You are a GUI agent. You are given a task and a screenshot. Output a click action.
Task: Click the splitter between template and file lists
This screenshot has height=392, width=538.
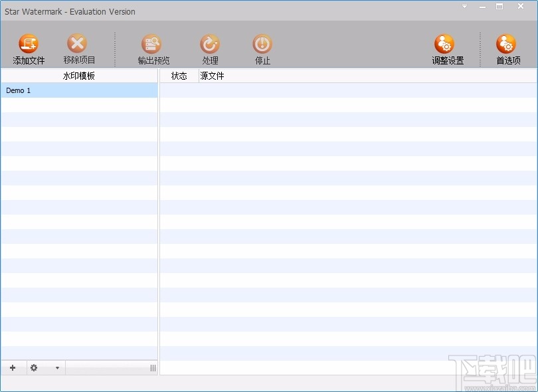[x=159, y=222]
